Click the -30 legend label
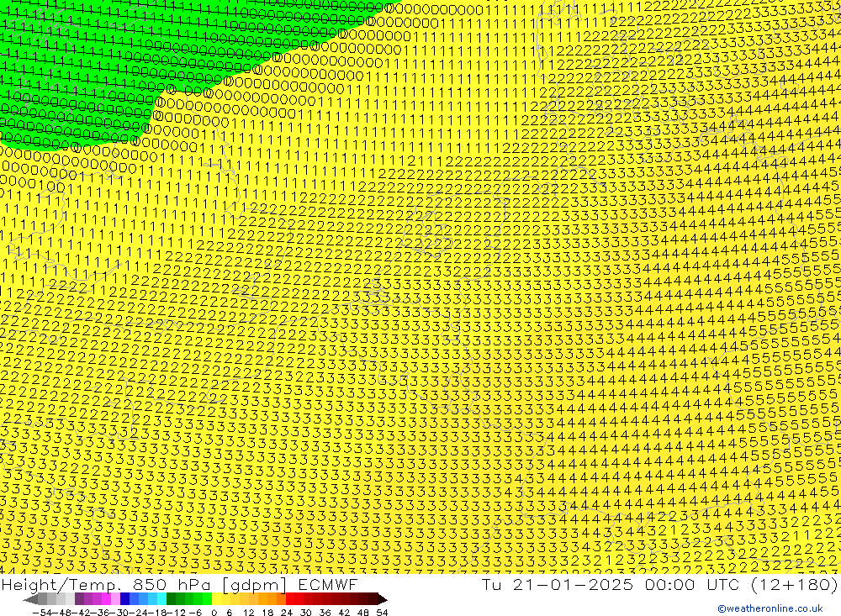This screenshot has width=841, height=616. tap(119, 613)
